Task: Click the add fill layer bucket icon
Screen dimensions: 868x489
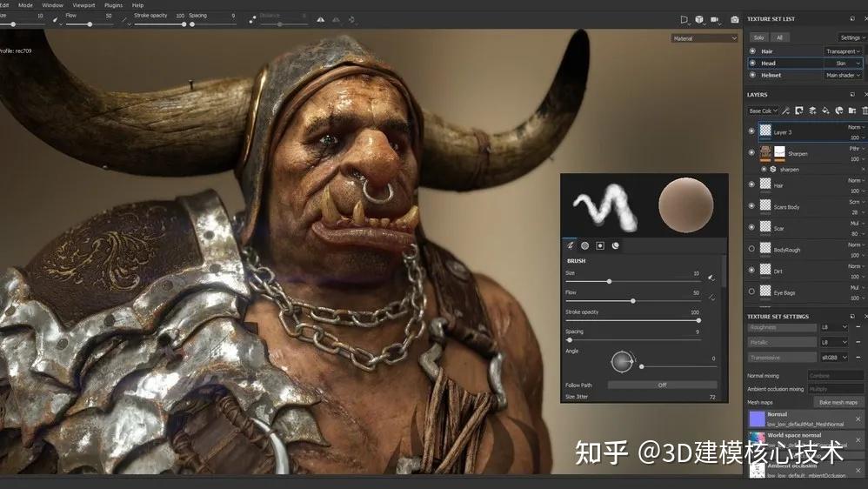Action: 825,111
